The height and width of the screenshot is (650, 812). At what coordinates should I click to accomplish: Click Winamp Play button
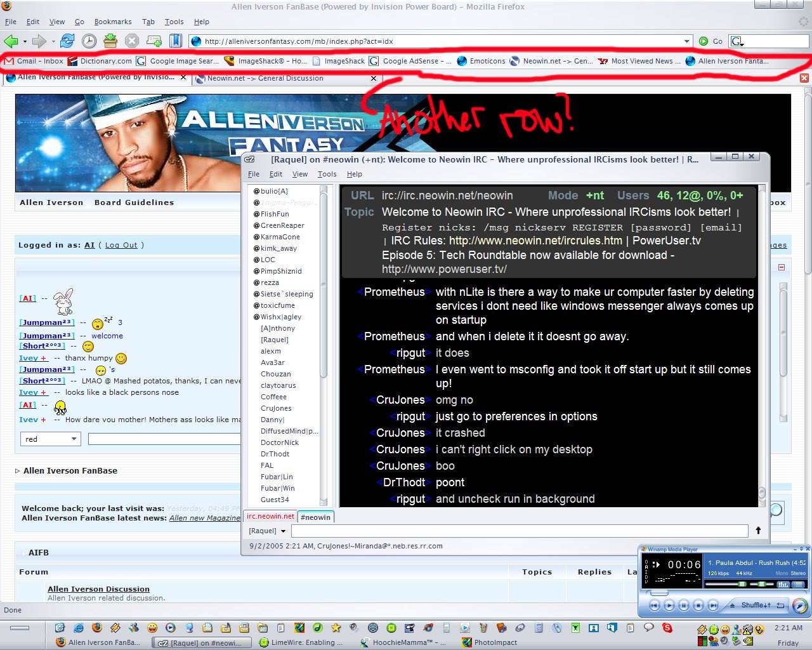[669, 606]
